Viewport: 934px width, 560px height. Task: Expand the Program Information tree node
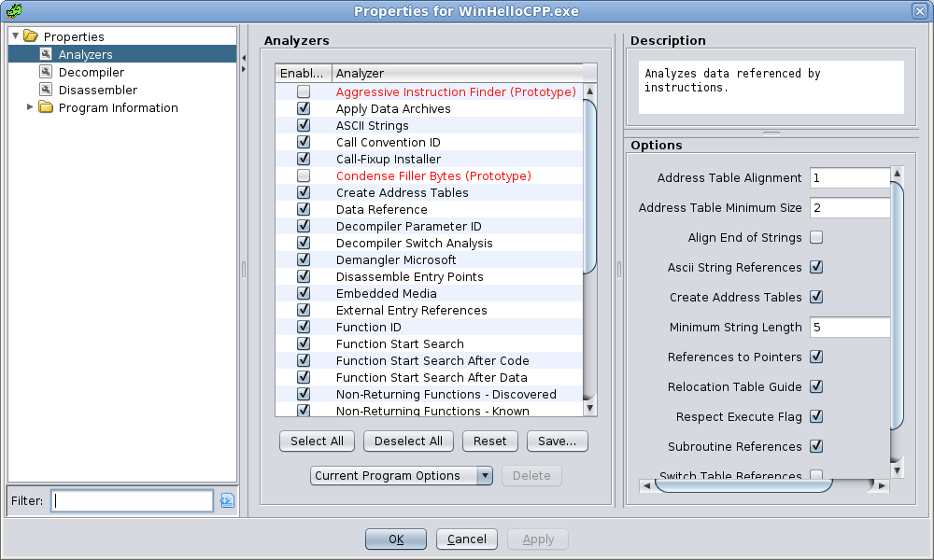pyautogui.click(x=30, y=108)
